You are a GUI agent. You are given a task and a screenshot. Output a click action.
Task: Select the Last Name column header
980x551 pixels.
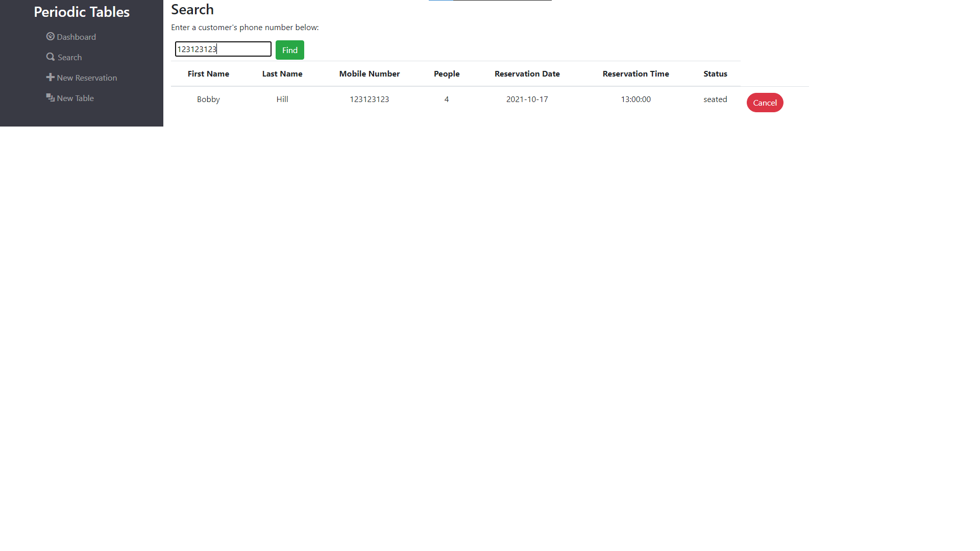pyautogui.click(x=282, y=73)
